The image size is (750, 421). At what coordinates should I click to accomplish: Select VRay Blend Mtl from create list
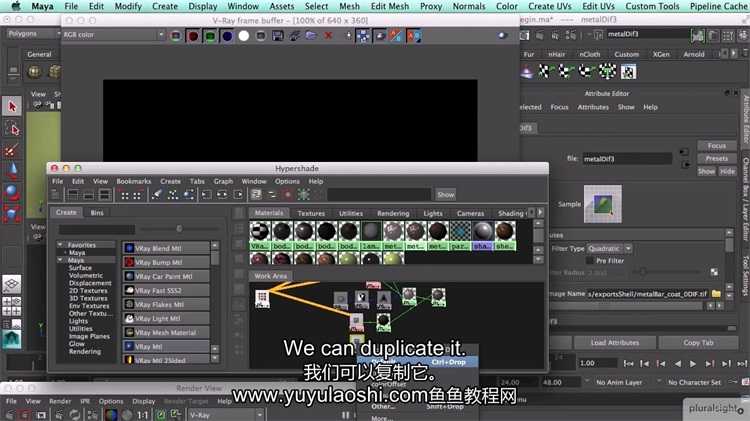point(166,247)
